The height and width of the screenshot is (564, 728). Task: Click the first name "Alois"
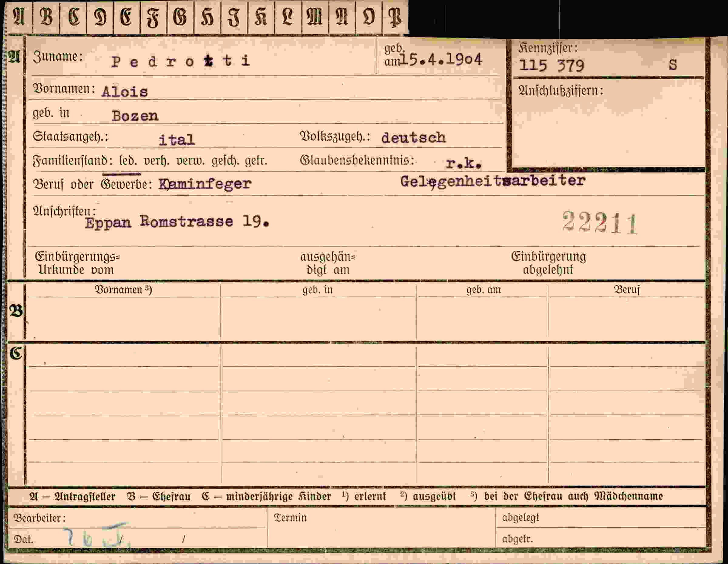pos(125,91)
